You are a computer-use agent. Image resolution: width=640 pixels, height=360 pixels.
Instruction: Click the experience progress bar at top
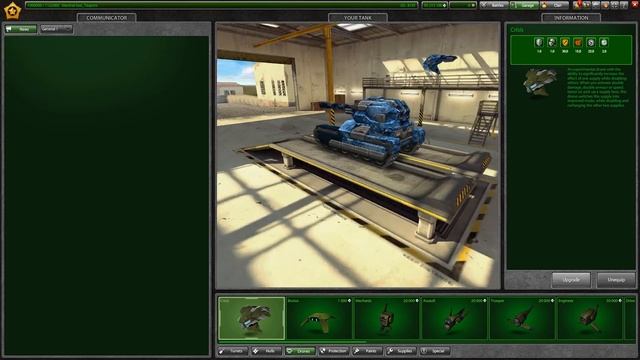221,5
